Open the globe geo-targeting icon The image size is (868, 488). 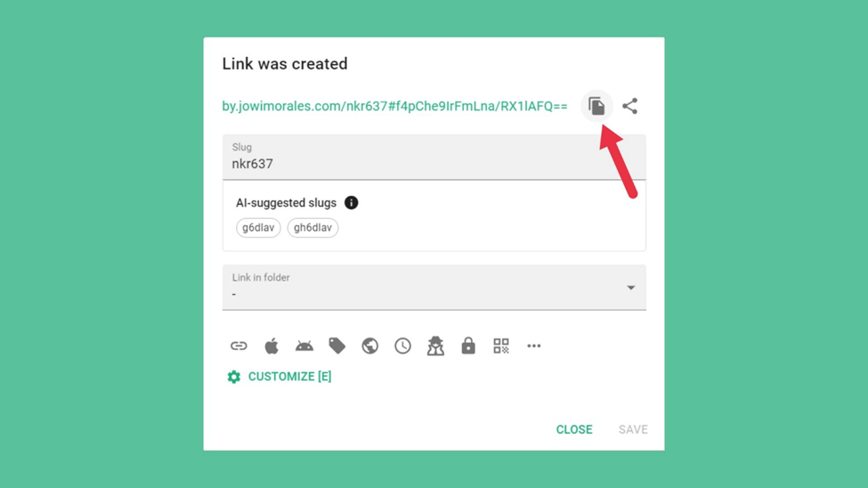point(369,346)
